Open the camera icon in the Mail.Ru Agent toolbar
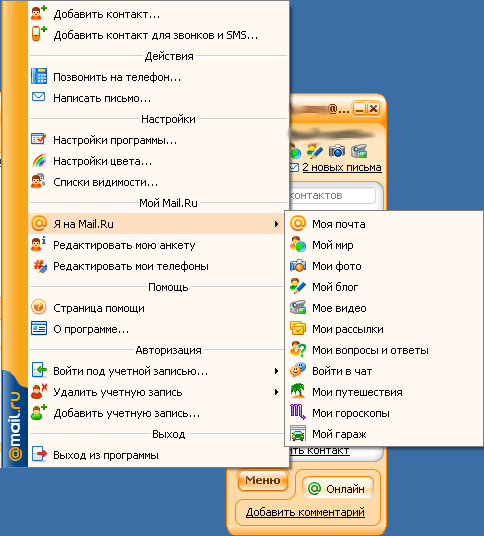Image resolution: width=484 pixels, height=536 pixels. pyautogui.click(x=337, y=151)
